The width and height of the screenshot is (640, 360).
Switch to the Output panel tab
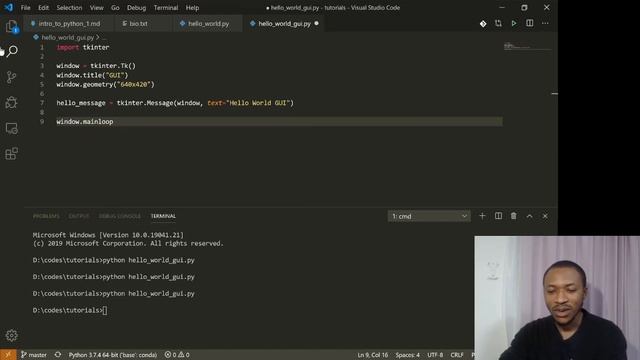coord(79,216)
